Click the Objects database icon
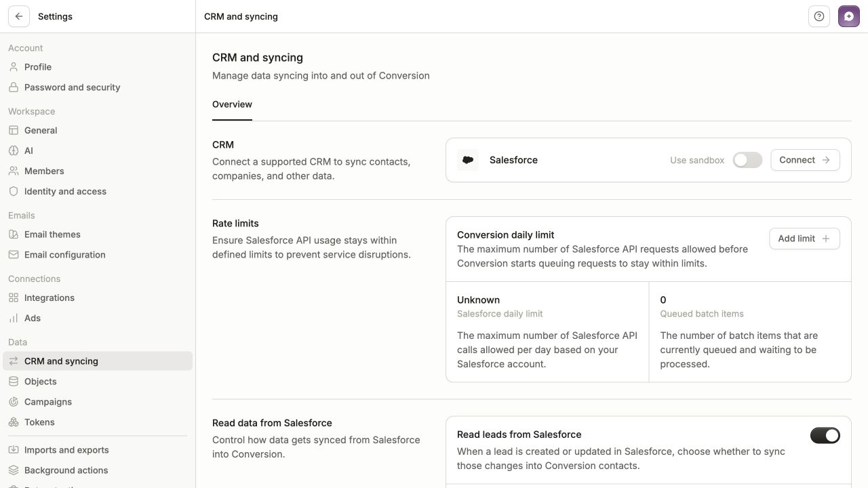The image size is (868, 488). tap(14, 382)
